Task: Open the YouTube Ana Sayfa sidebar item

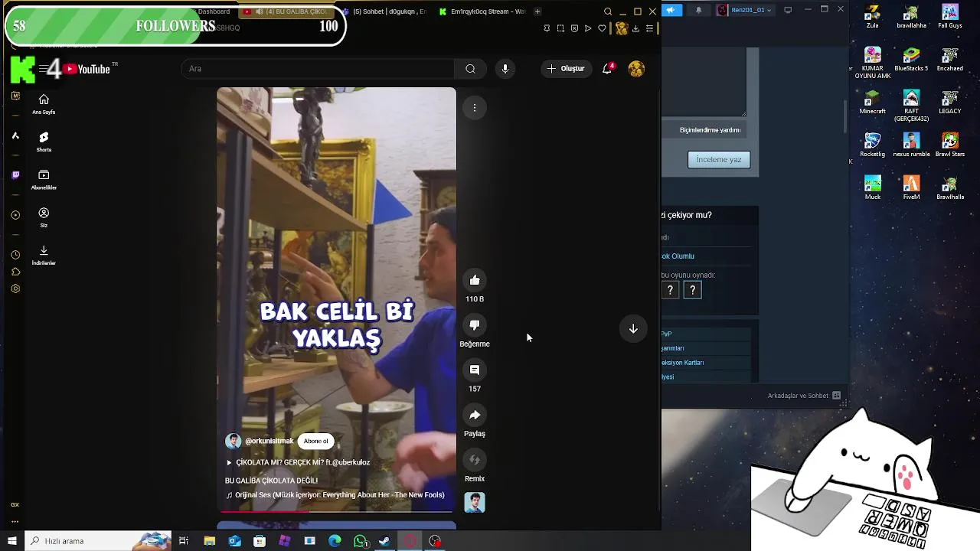Action: tap(44, 104)
